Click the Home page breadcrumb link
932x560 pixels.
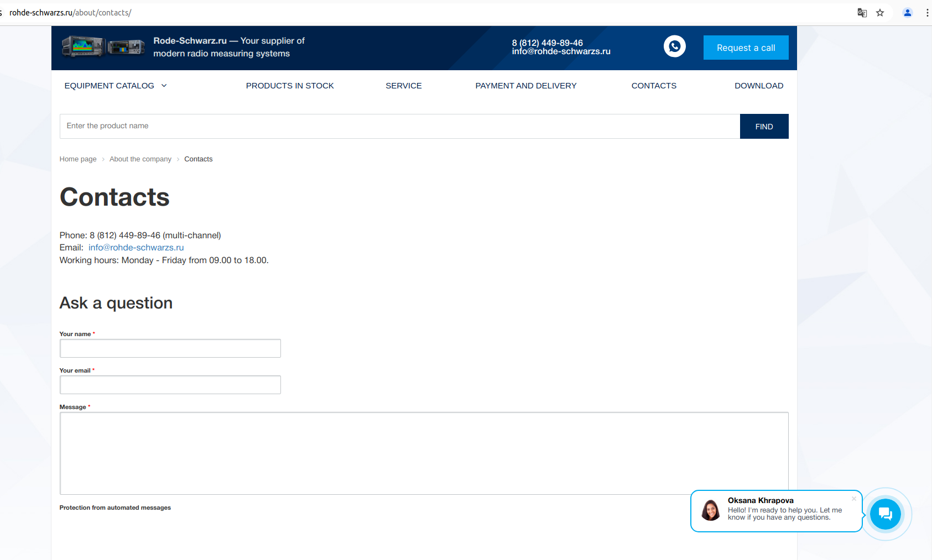pyautogui.click(x=78, y=159)
